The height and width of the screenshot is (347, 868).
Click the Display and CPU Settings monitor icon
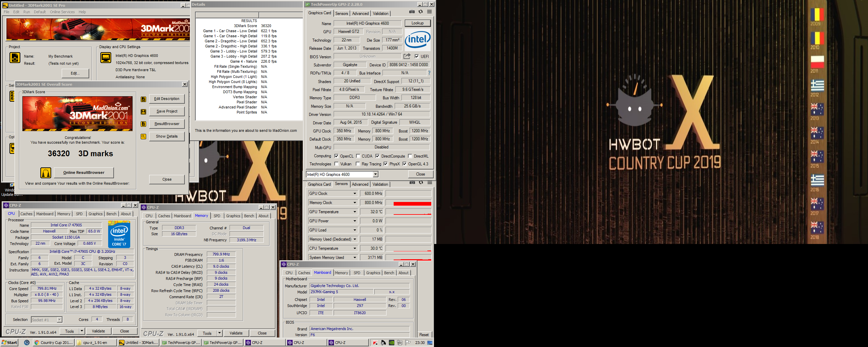[x=106, y=58]
